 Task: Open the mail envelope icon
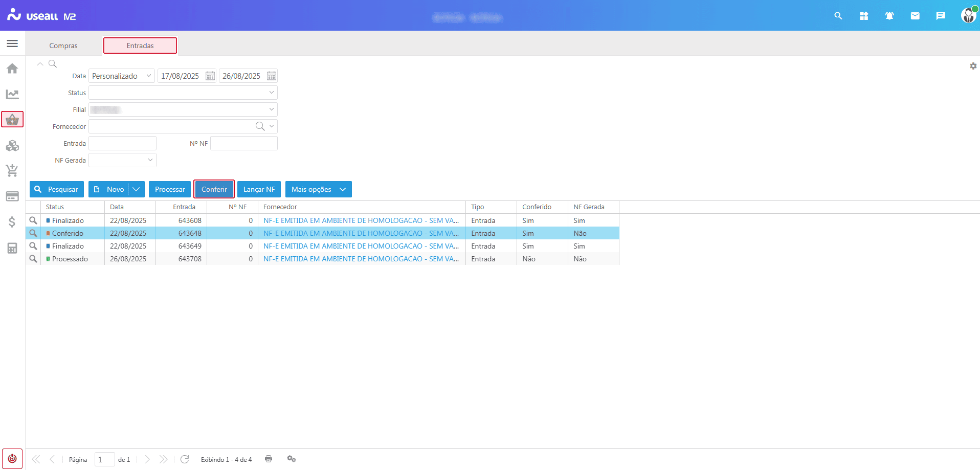click(915, 16)
